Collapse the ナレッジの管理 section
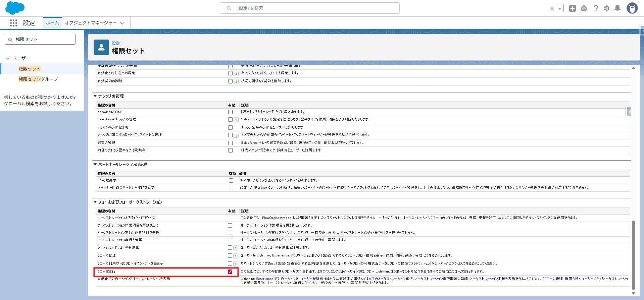This screenshot has height=300, width=644. [x=95, y=96]
